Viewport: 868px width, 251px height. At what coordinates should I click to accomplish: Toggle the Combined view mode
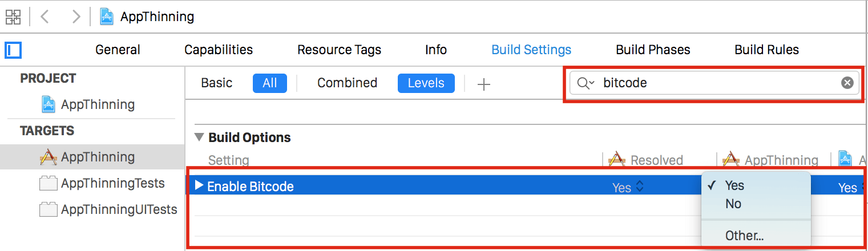pos(347,83)
